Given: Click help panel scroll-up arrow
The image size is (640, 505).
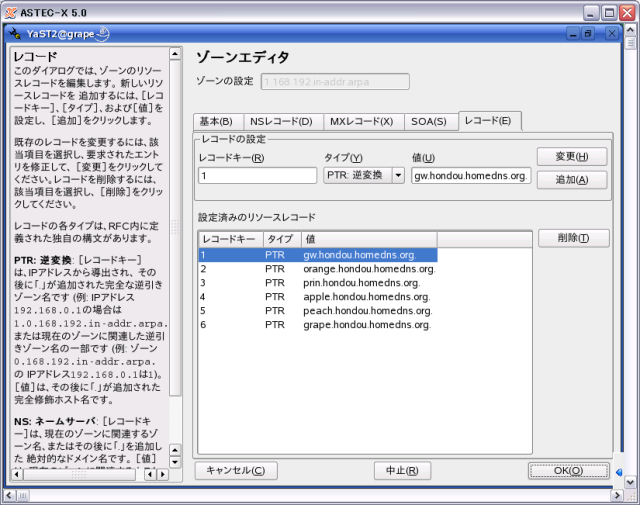Looking at the screenshot, I should point(176,52).
